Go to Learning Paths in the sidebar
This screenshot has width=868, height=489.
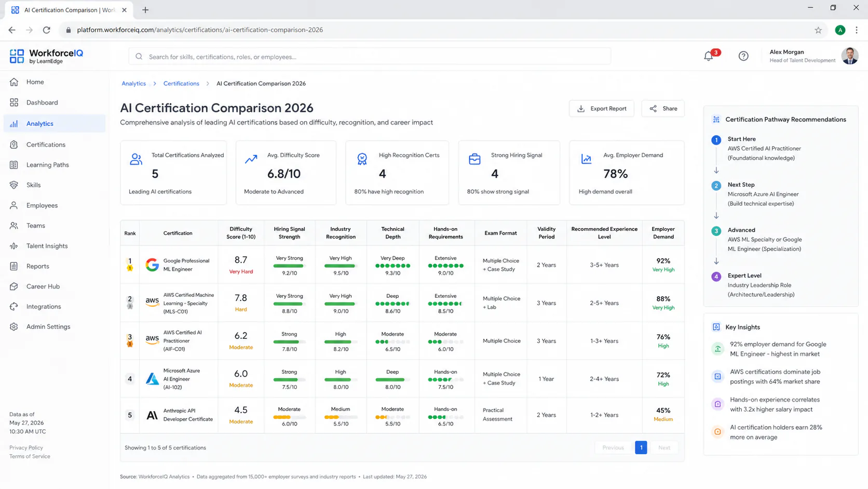[x=55, y=165]
